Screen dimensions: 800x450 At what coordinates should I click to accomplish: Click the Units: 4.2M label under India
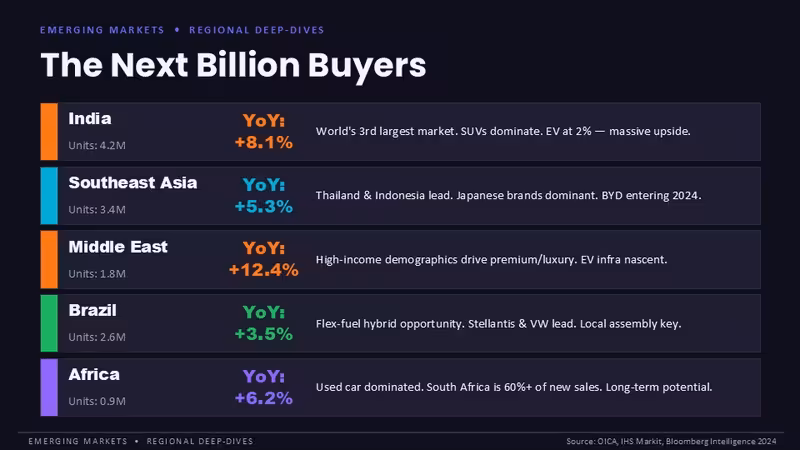click(97, 145)
